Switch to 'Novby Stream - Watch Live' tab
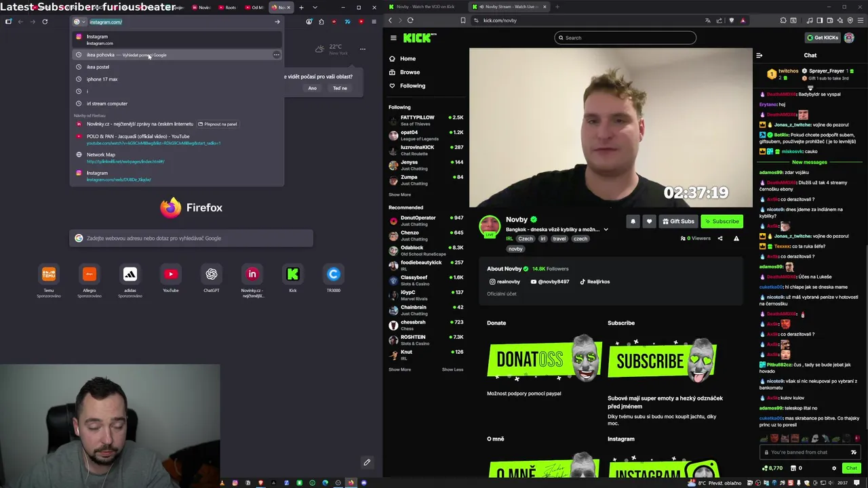 [509, 7]
